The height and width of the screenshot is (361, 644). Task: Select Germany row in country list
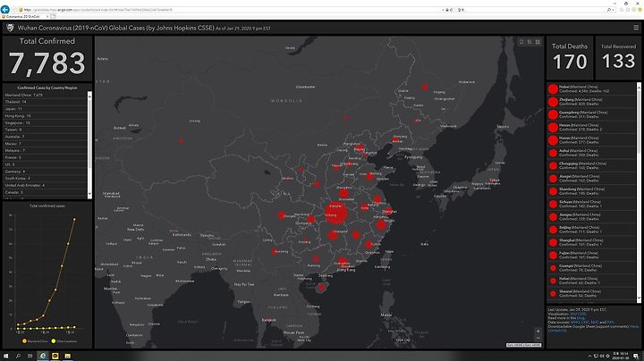point(46,172)
